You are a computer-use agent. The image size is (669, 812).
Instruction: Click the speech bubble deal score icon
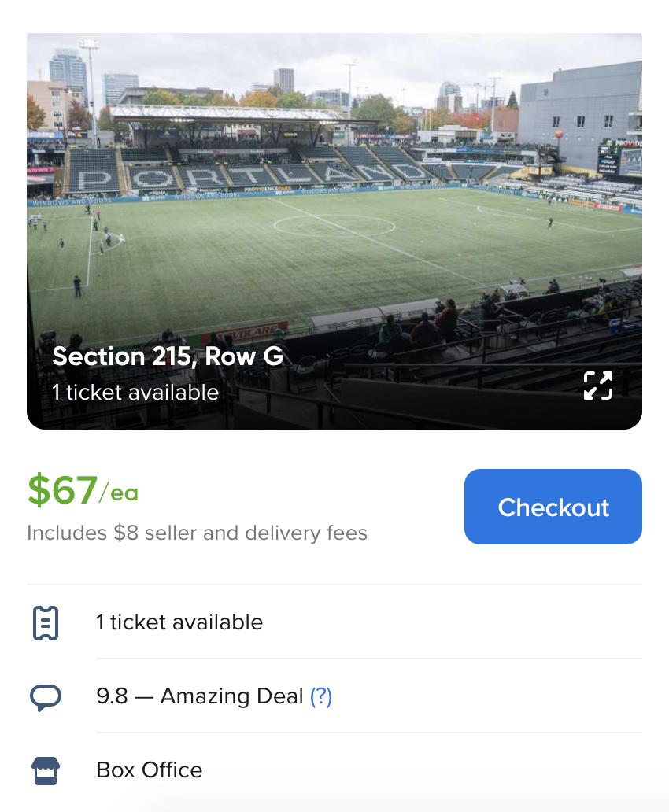pyautogui.click(x=46, y=697)
